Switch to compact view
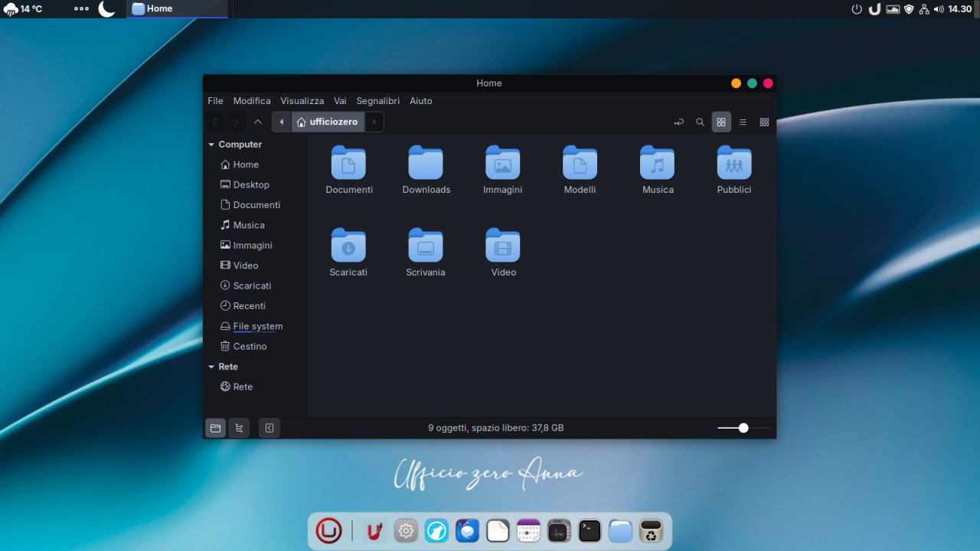The image size is (980, 551). (x=764, y=122)
